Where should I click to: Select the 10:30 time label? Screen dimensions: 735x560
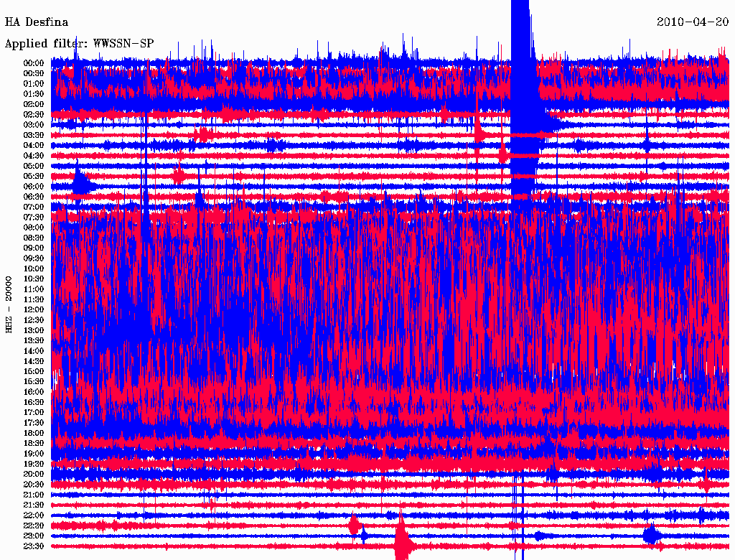point(33,279)
